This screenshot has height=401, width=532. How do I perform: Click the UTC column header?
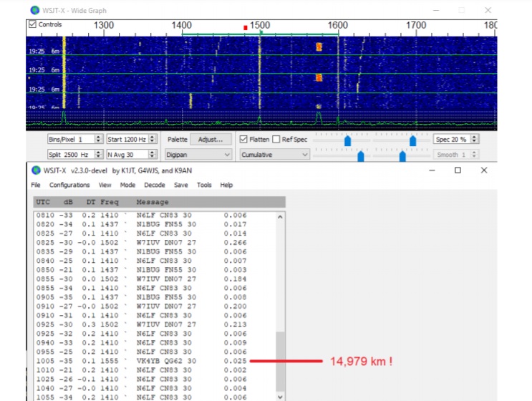click(43, 202)
